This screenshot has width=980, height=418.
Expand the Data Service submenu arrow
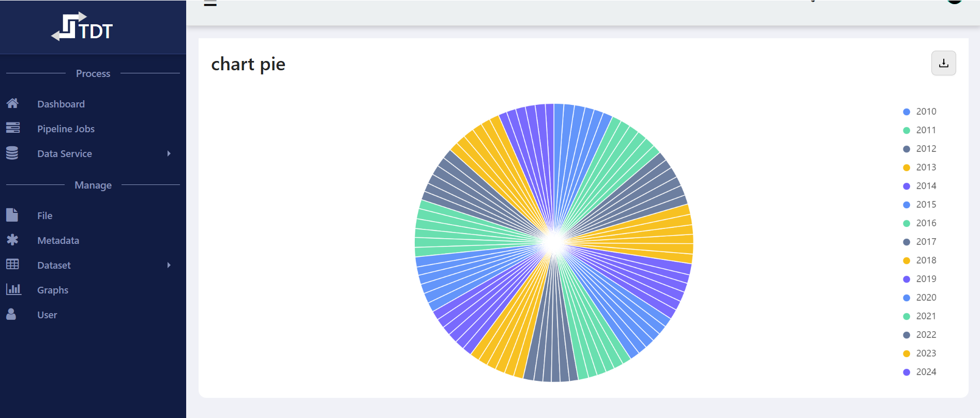[x=169, y=153]
